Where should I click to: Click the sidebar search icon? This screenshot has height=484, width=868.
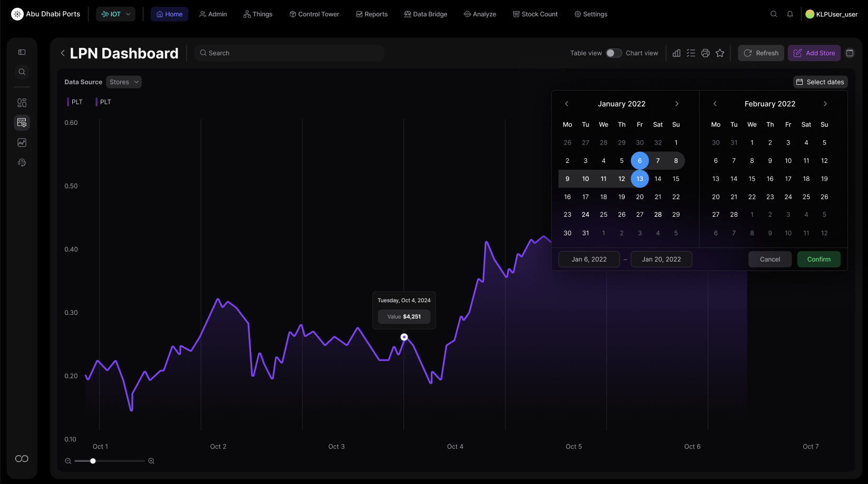(22, 72)
